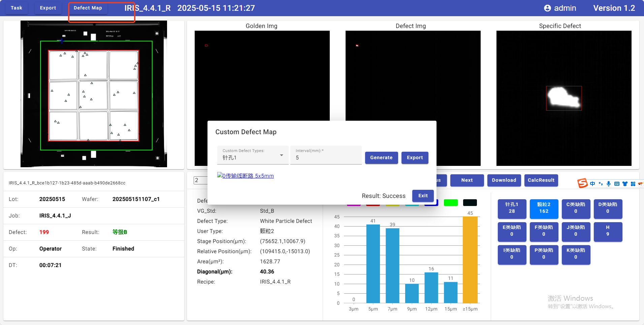
Task: Click the wafer defect map thumbnail
Action: point(94,94)
